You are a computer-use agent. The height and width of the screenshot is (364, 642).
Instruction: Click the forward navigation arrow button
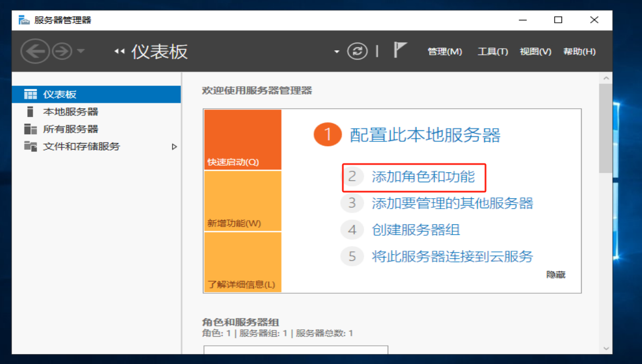(62, 51)
